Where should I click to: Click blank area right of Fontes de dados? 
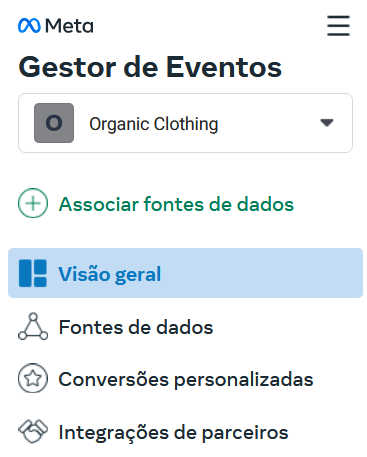287,327
